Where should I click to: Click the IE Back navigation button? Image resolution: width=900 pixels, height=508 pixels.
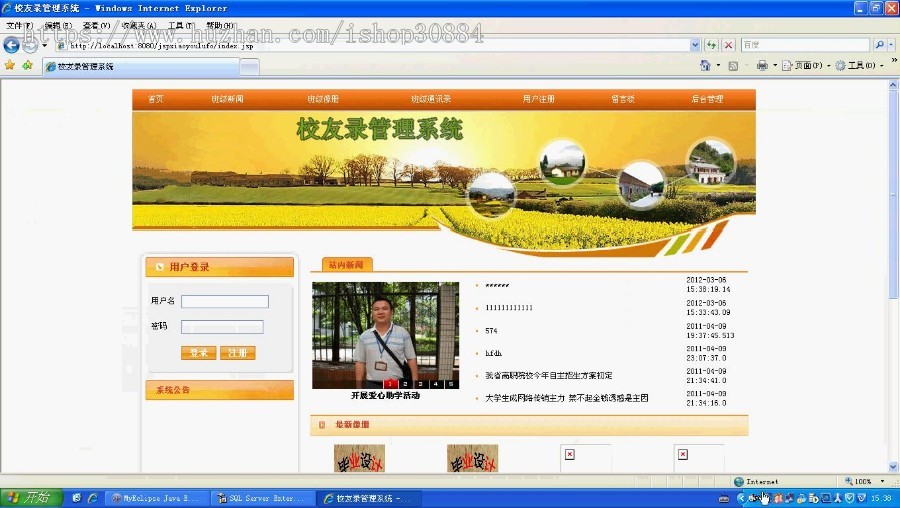(11, 45)
